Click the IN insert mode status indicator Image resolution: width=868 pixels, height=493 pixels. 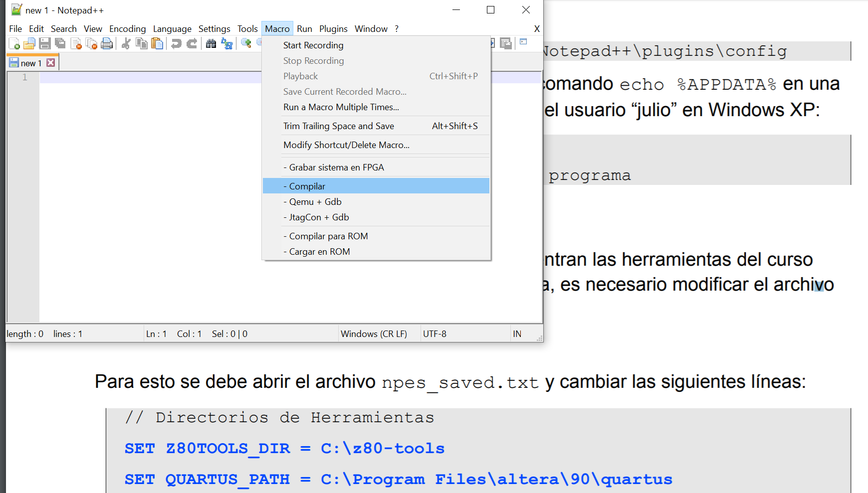[517, 333]
